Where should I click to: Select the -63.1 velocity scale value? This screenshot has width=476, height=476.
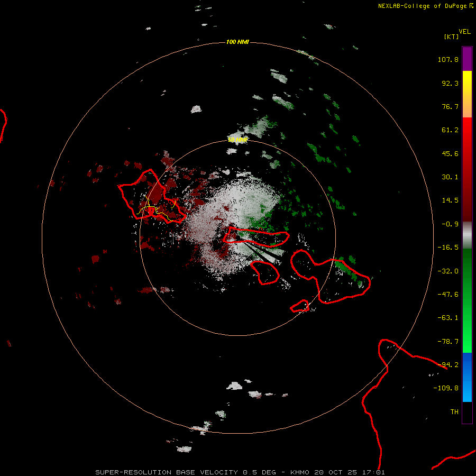coord(448,318)
